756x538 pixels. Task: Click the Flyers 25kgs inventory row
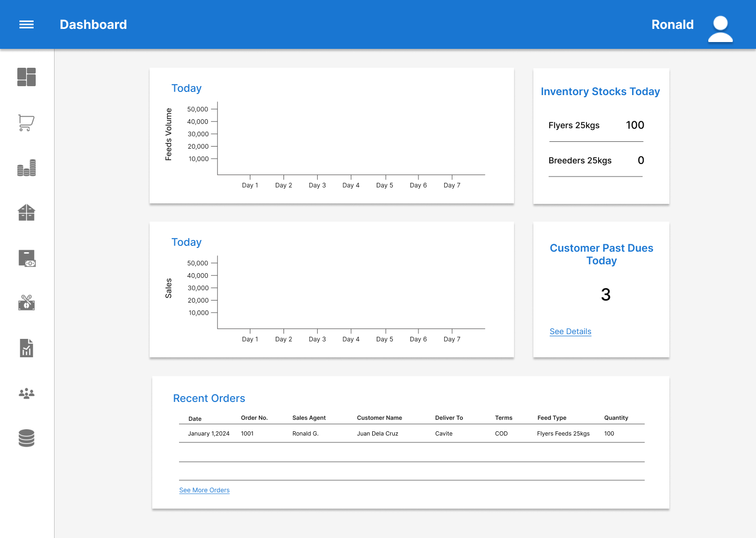click(596, 125)
